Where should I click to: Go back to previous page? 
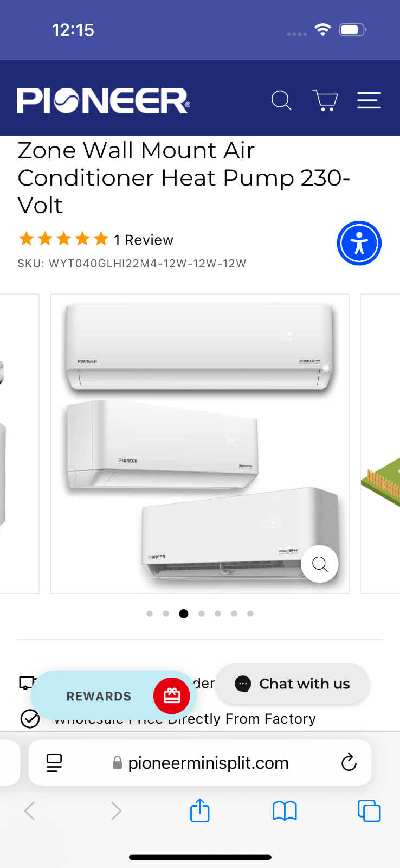pos(30,811)
